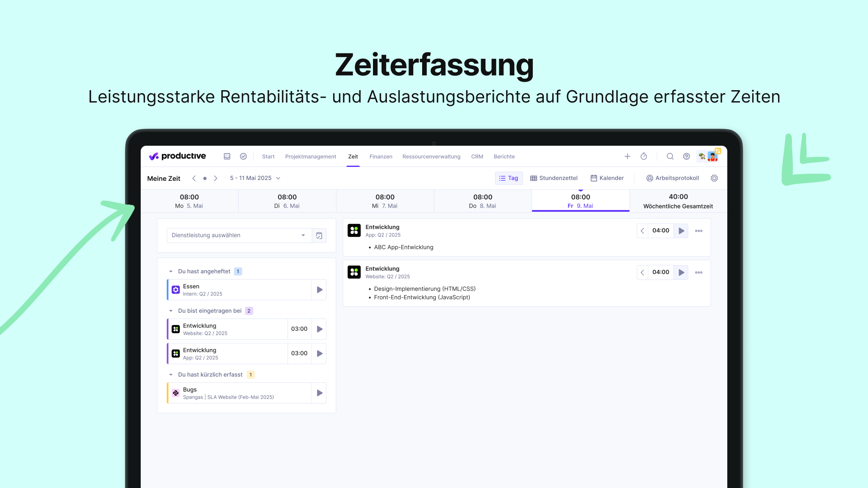This screenshot has height=488, width=868.
Task: Click the 04:00 duration field of the first entry
Action: point(661,231)
